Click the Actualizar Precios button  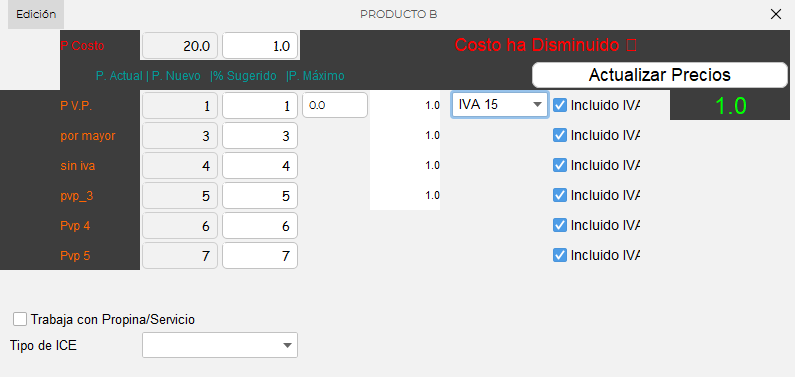click(x=660, y=75)
